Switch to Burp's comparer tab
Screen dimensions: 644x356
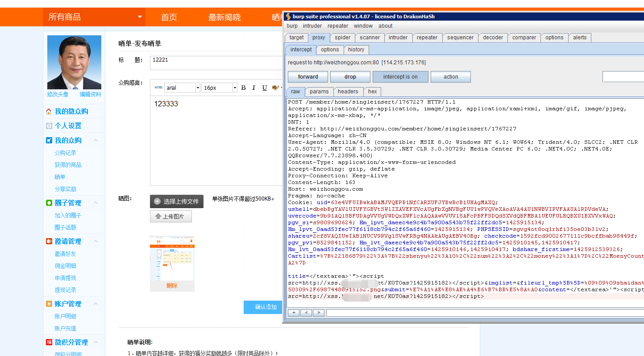[524, 38]
